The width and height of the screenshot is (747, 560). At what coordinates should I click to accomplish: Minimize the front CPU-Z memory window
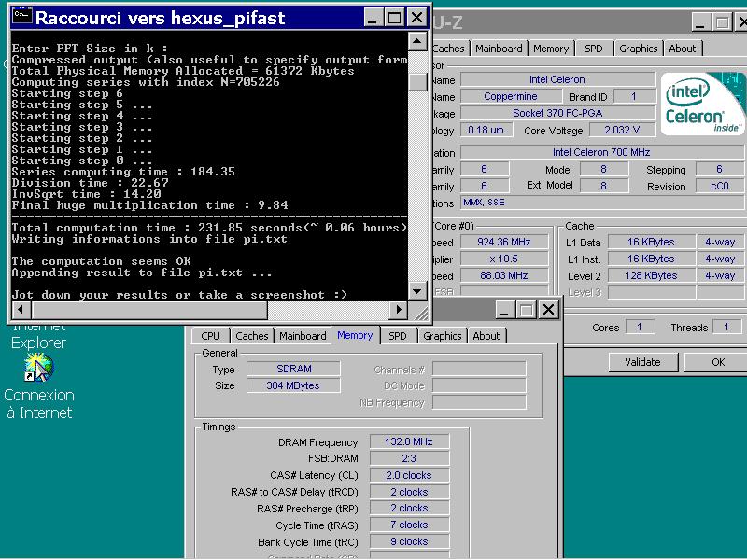pyautogui.click(x=505, y=310)
